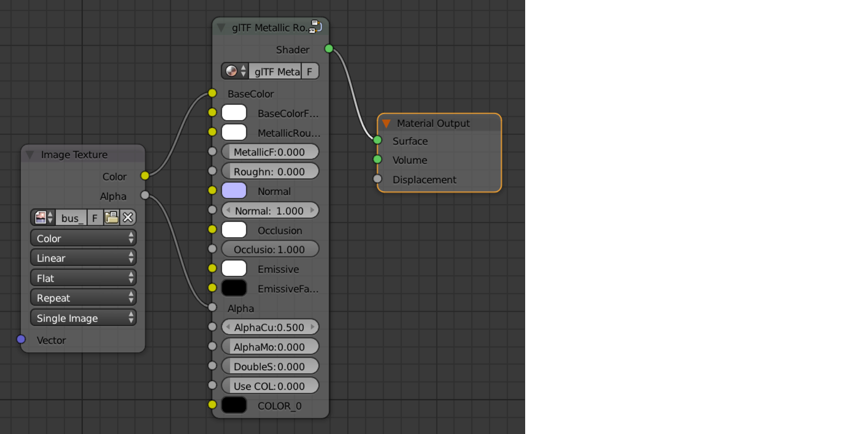The image size is (868, 434).
Task: Click the BaseColorFactor white swatch
Action: (234, 113)
